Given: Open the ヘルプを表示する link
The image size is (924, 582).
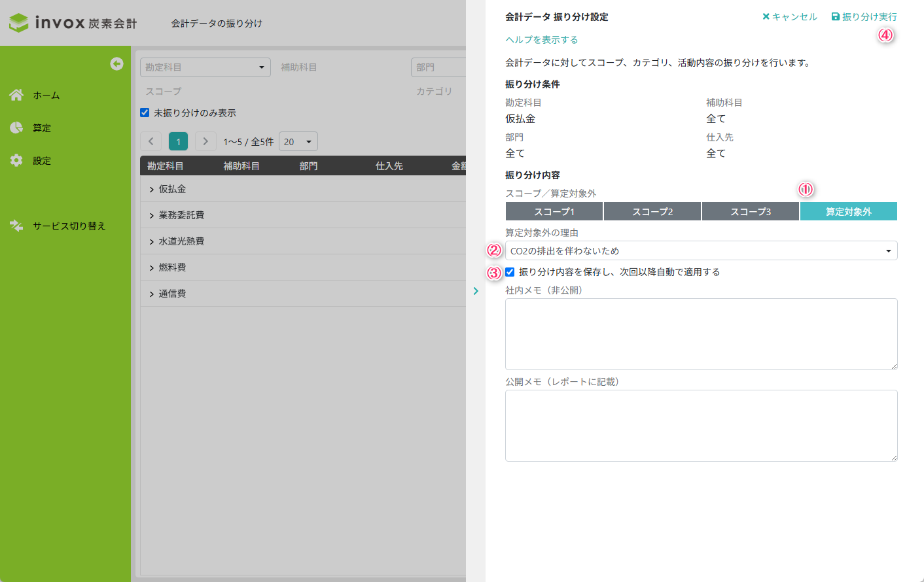Looking at the screenshot, I should [542, 40].
